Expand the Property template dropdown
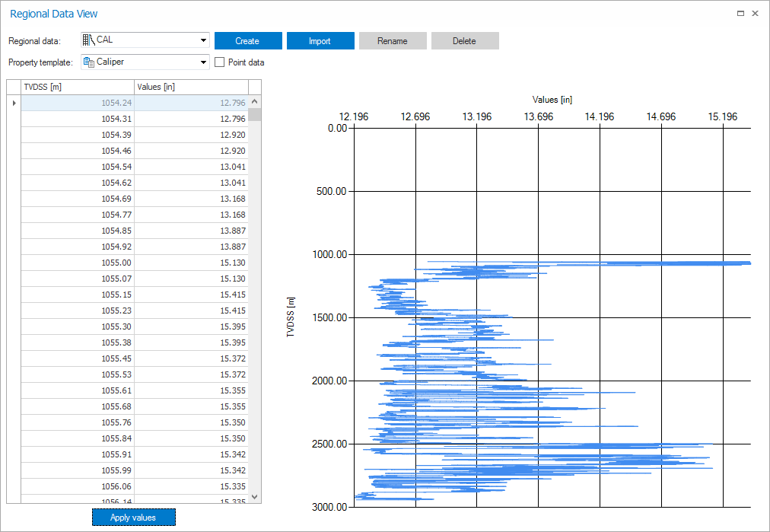 (203, 62)
